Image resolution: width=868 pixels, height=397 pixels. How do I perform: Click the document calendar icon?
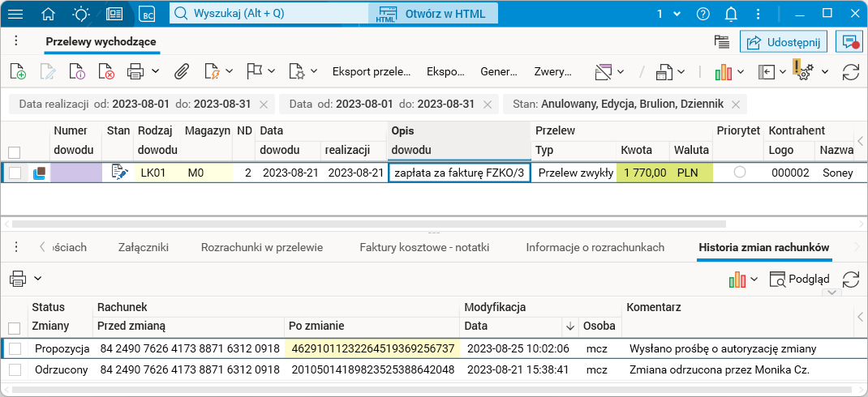point(664,71)
